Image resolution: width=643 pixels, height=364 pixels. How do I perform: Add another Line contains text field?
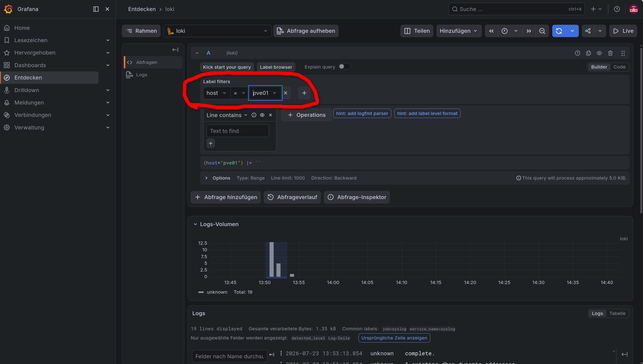pyautogui.click(x=211, y=143)
